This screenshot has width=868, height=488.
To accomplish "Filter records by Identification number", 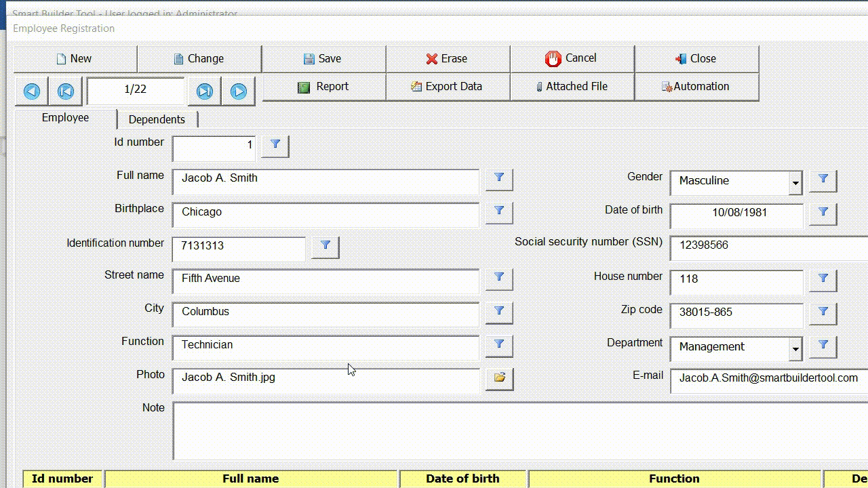I will (325, 246).
